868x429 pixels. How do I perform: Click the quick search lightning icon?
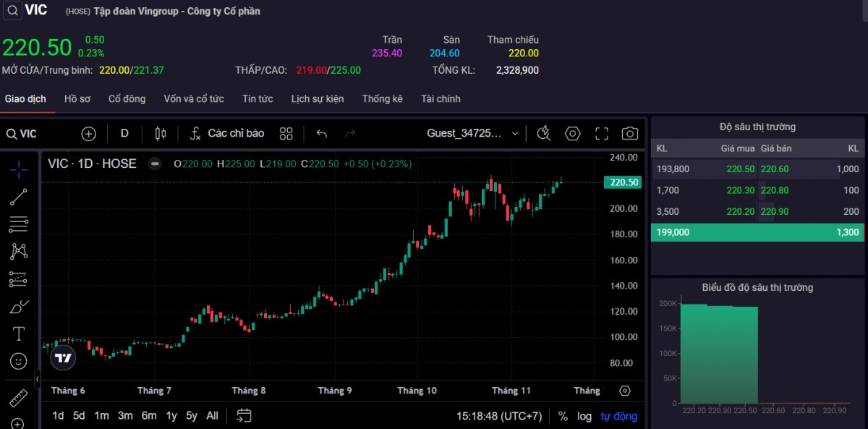click(x=545, y=134)
